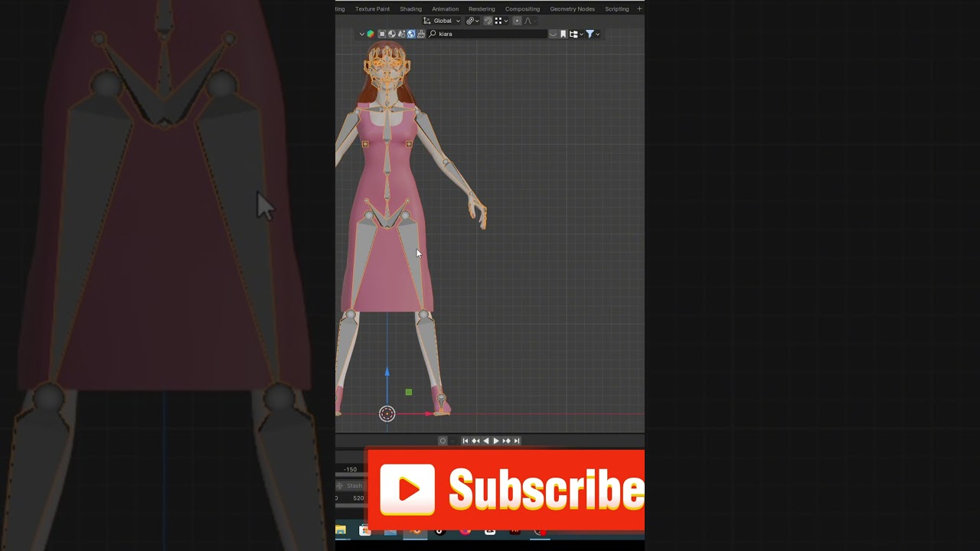Click the snap element grid icon

click(x=498, y=21)
